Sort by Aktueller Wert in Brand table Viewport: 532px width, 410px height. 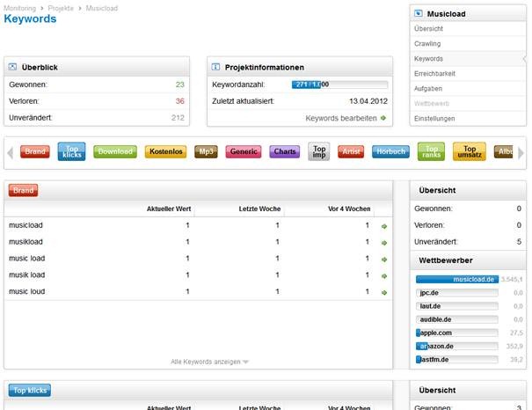tap(169, 209)
